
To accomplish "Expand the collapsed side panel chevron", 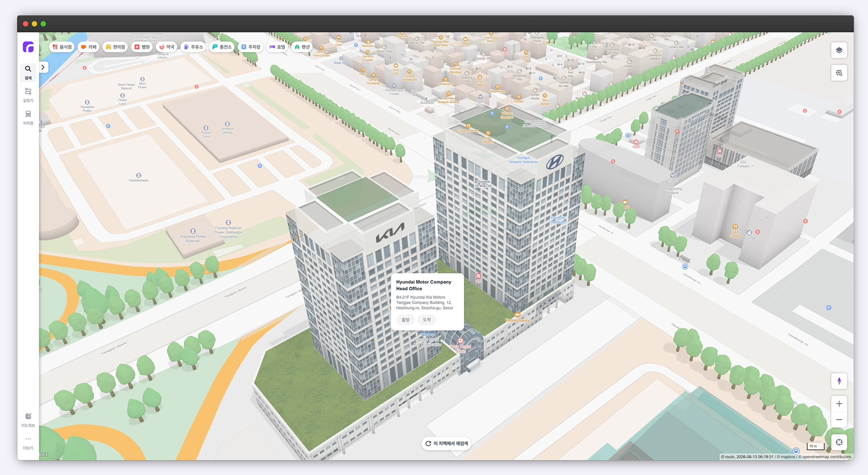I will point(43,67).
